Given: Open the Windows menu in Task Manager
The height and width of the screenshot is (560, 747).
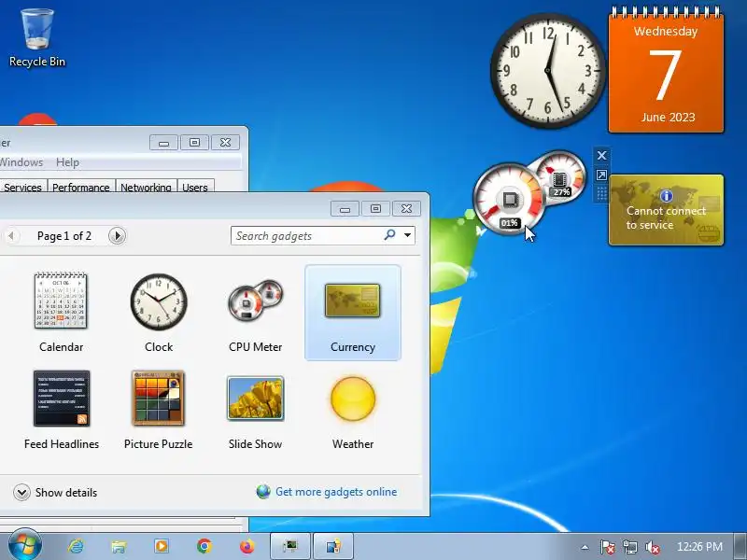Looking at the screenshot, I should [21, 162].
